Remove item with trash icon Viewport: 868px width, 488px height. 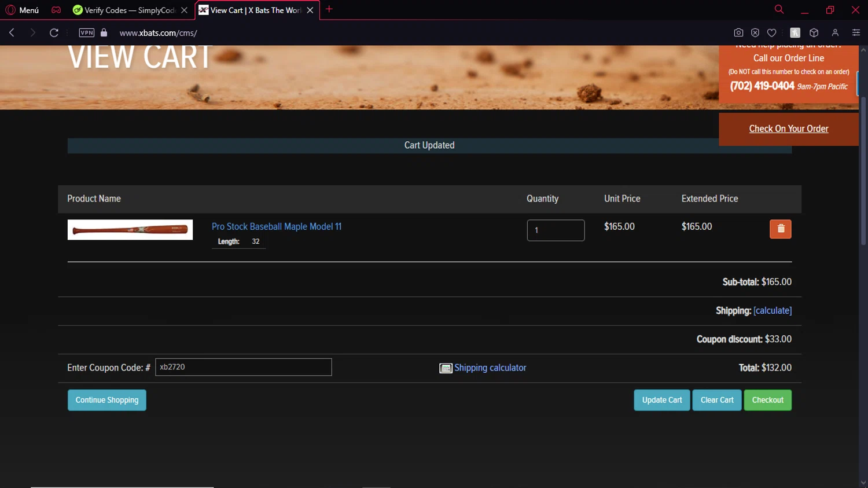point(780,229)
